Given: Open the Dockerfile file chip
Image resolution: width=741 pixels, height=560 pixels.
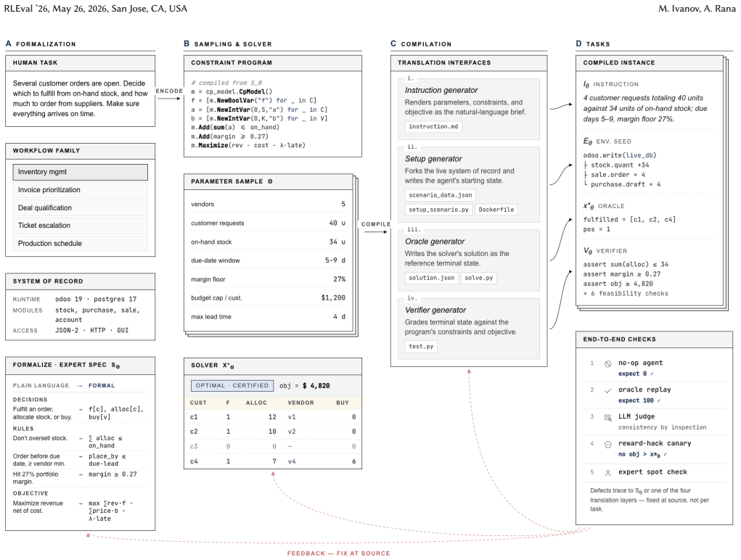Looking at the screenshot, I should (496, 210).
